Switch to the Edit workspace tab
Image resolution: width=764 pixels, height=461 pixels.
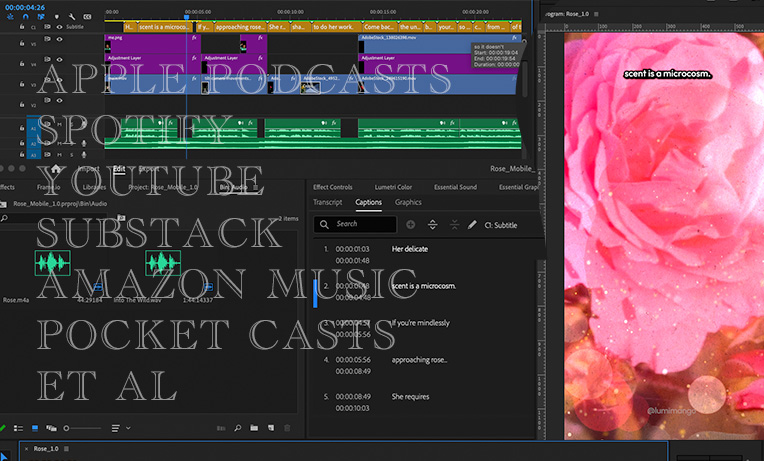[x=119, y=169]
